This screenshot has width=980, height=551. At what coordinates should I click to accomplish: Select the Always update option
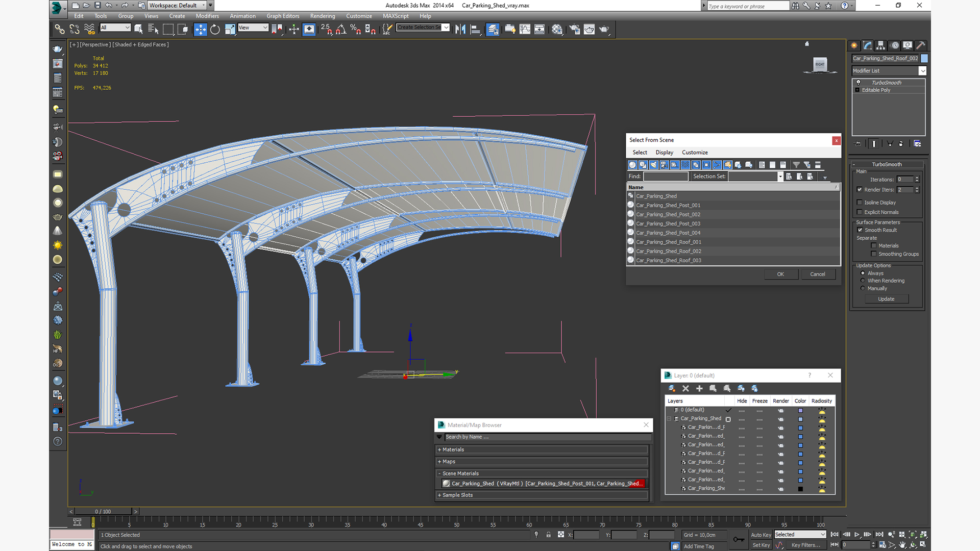tap(863, 273)
